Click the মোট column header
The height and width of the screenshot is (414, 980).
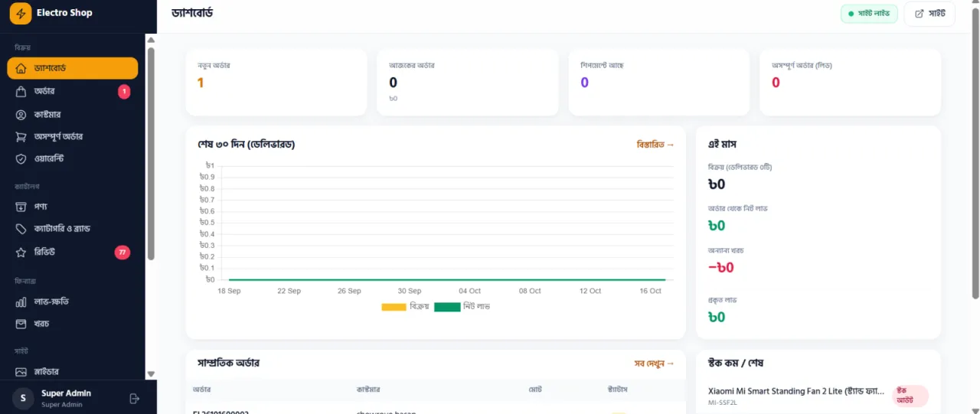[535, 390]
